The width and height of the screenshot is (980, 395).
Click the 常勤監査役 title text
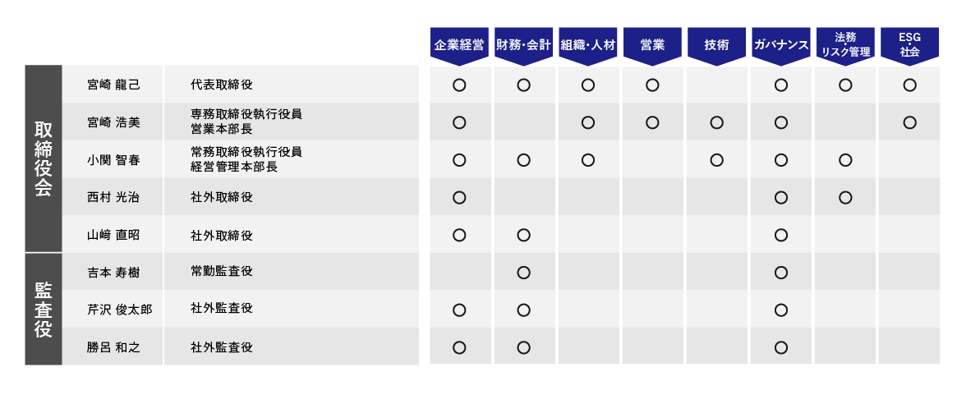tap(221, 271)
